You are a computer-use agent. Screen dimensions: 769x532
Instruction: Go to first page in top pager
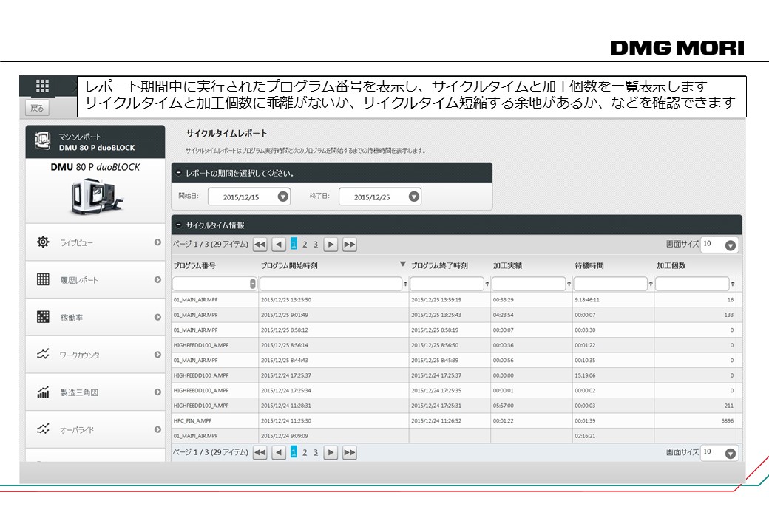click(260, 245)
